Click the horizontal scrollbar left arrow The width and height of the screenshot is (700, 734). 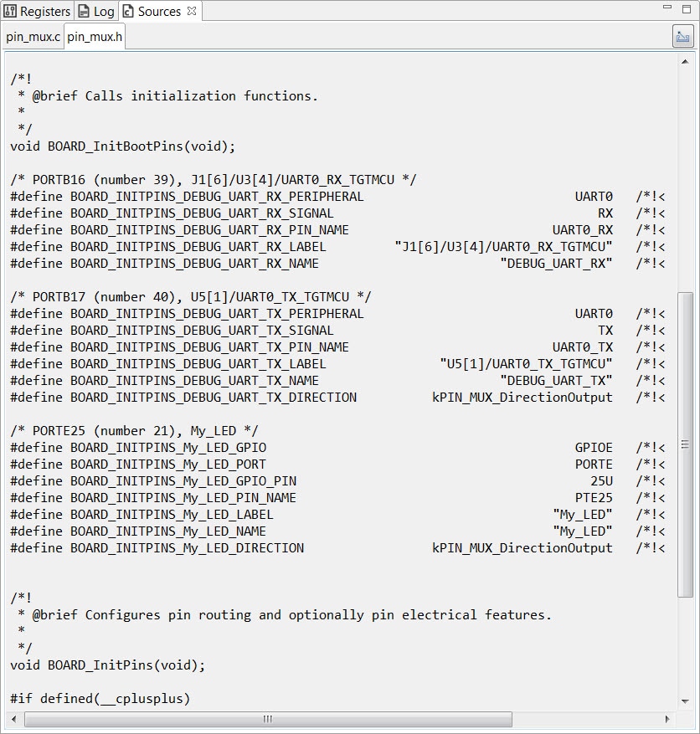point(14,719)
